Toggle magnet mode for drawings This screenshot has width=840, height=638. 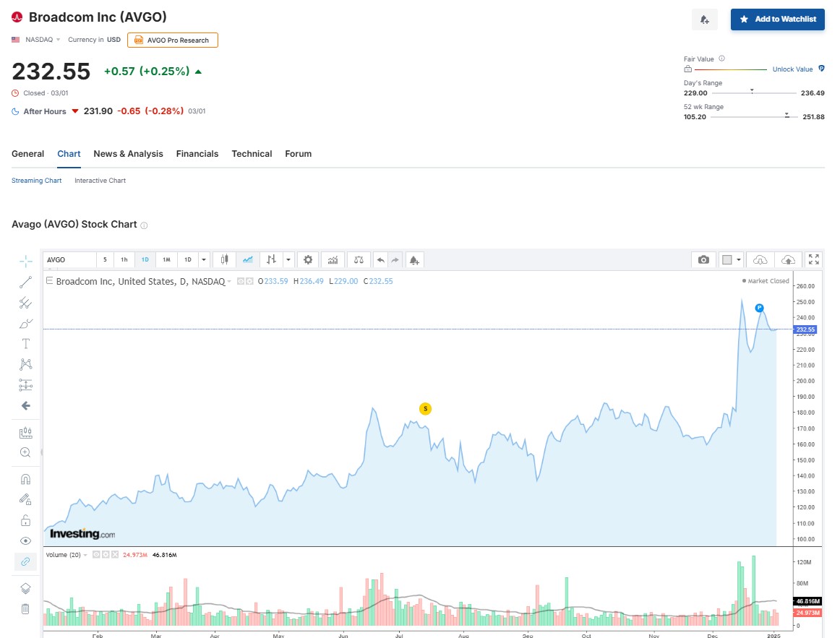[x=26, y=479]
